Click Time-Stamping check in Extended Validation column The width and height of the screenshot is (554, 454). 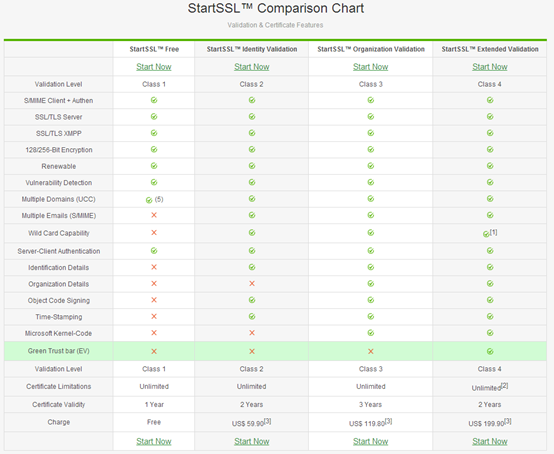490,316
